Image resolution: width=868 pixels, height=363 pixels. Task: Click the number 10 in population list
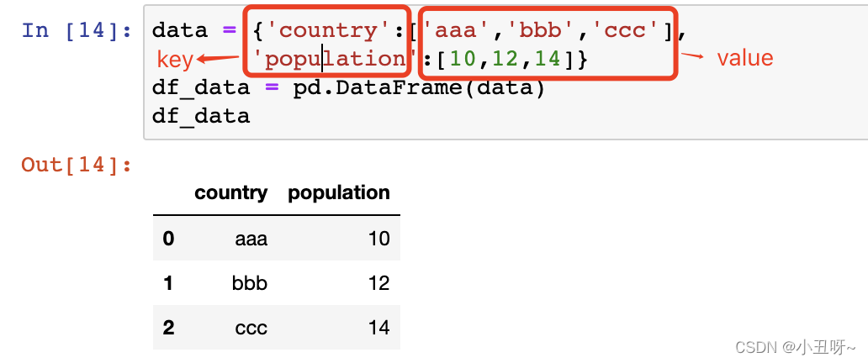(x=463, y=59)
